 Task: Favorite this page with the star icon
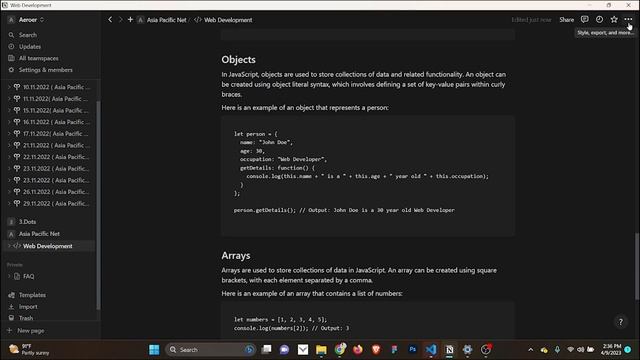click(x=614, y=20)
